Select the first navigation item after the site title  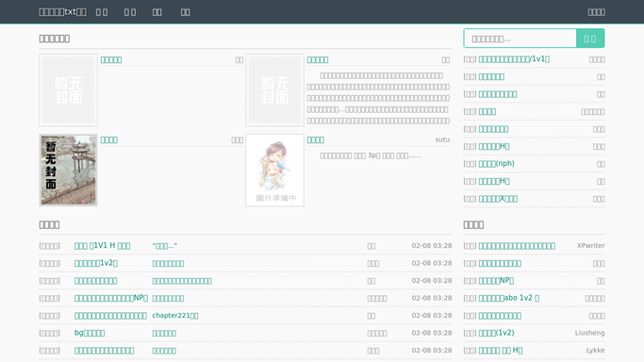tap(102, 12)
